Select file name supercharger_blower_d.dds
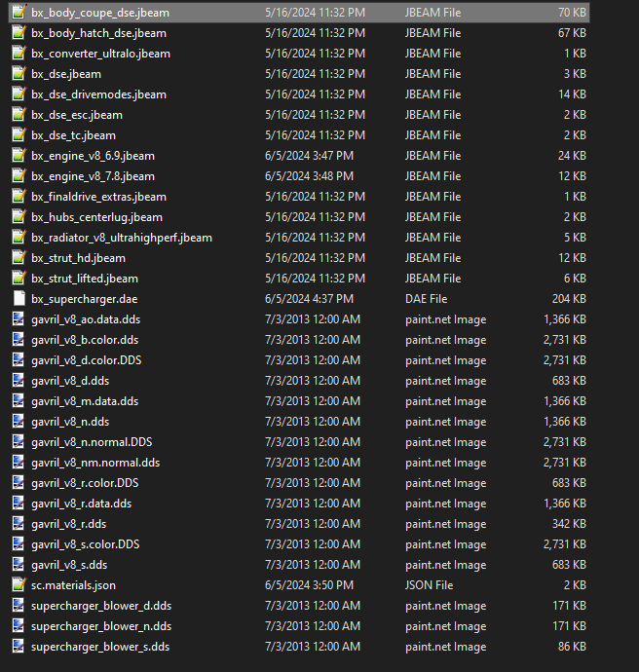The image size is (639, 672). tap(101, 606)
